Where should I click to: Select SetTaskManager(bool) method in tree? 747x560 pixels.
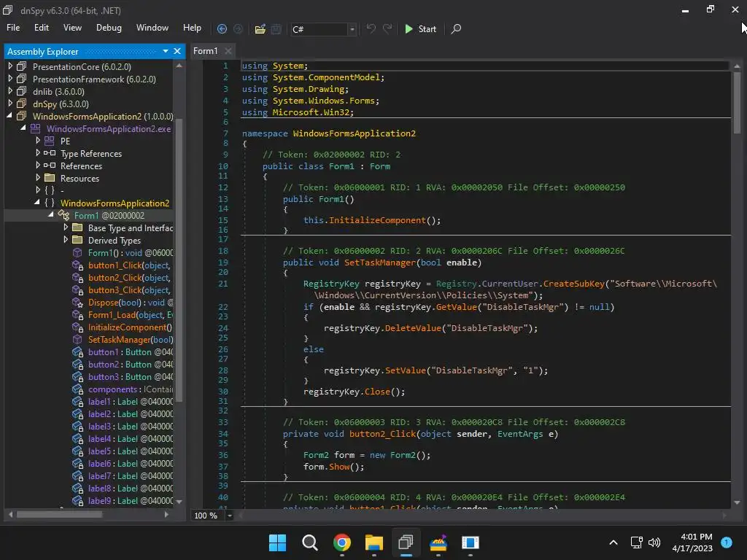131,339
